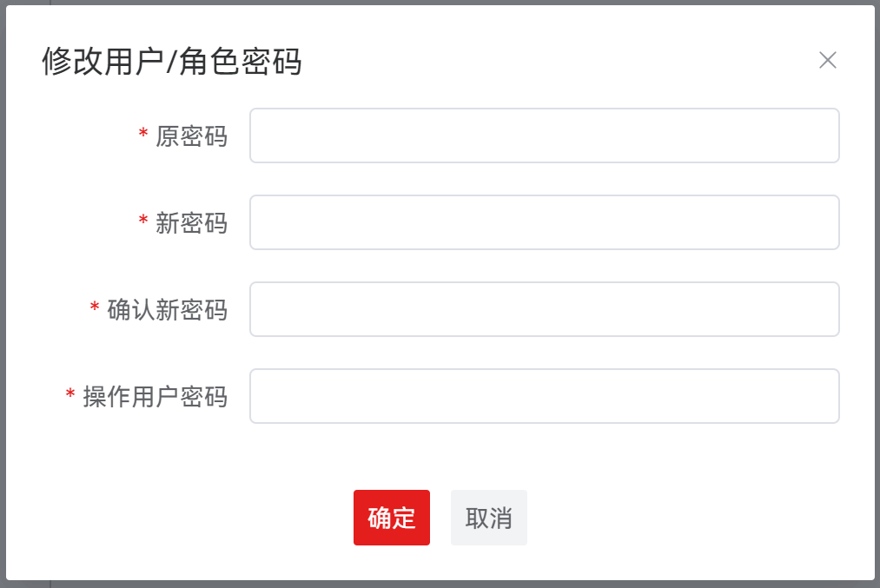
Task: Click the required asterisk before 新密码
Action: click(x=143, y=221)
